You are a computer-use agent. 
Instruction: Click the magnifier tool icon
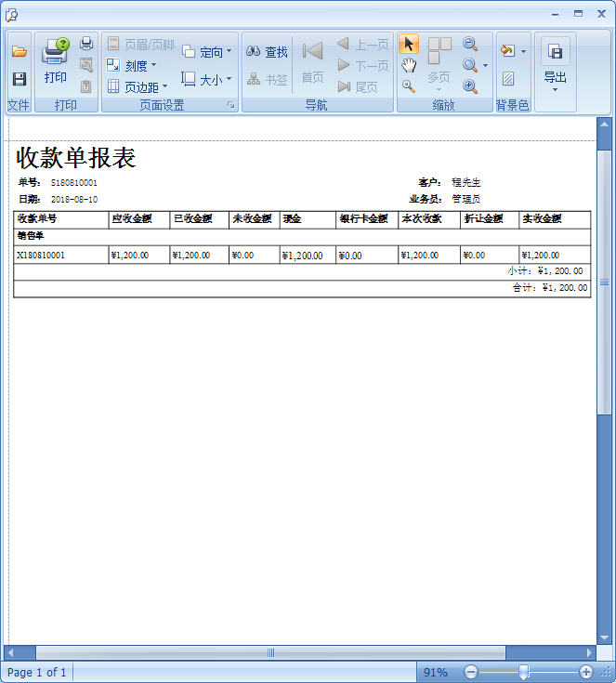coord(409,86)
